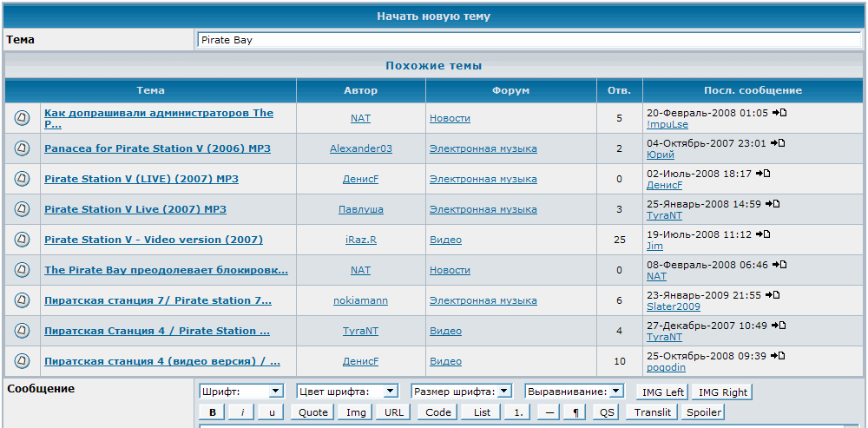Open last poster Юрий profile
Viewport: 868px width, 428px height.
pos(661,155)
